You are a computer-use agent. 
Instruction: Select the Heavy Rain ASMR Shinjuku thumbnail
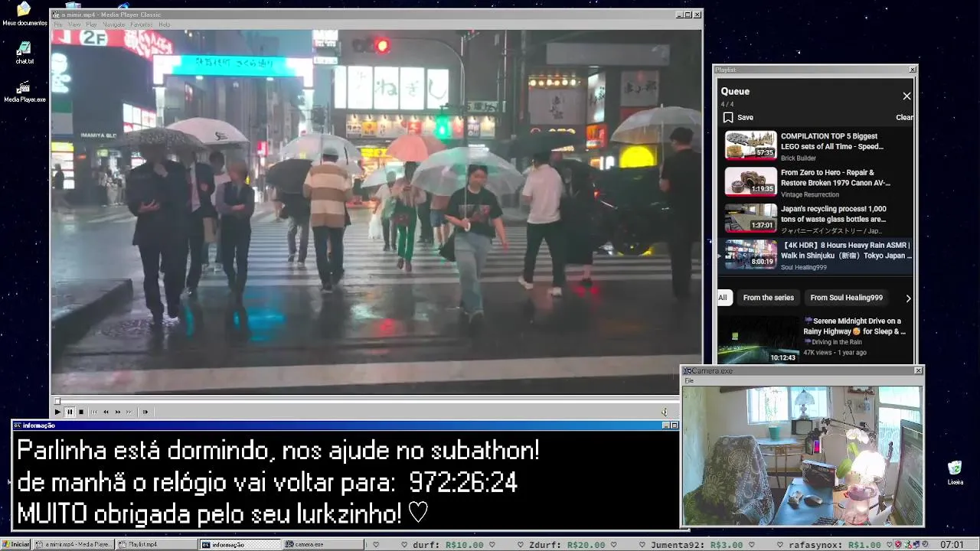750,254
